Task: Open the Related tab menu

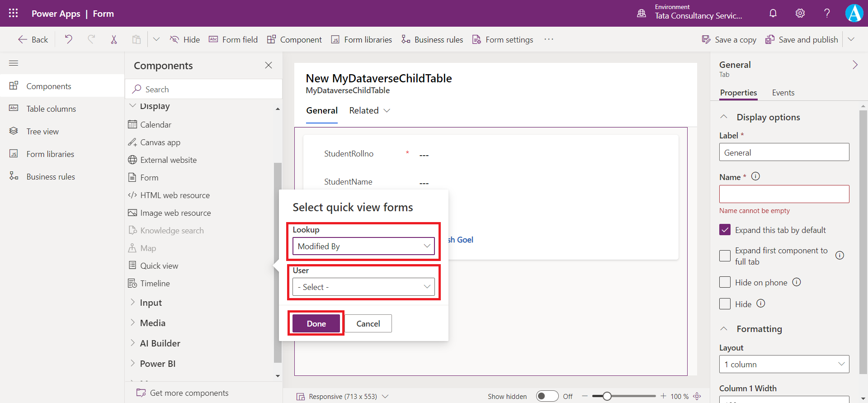Action: (369, 111)
